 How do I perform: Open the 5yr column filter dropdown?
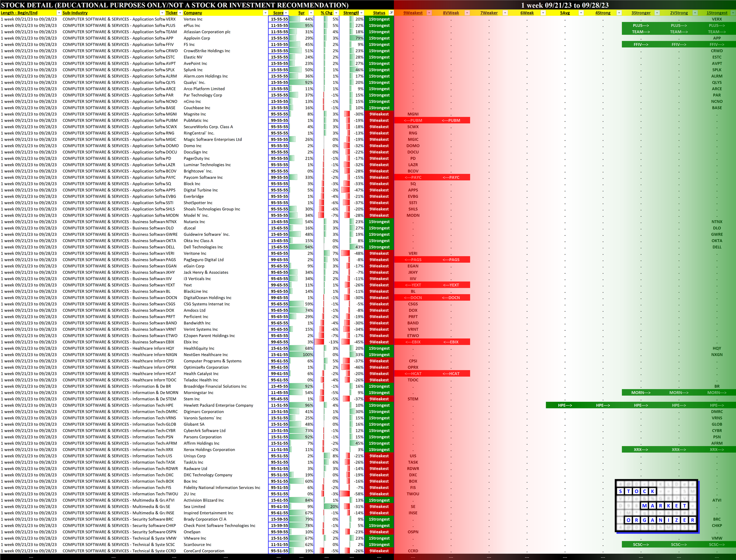[x=311, y=13]
